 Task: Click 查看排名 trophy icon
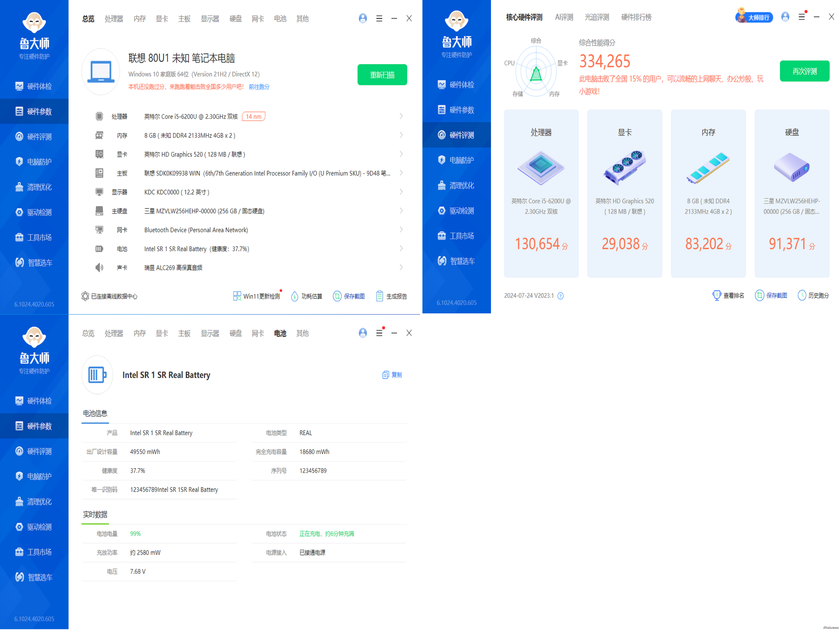(x=717, y=295)
